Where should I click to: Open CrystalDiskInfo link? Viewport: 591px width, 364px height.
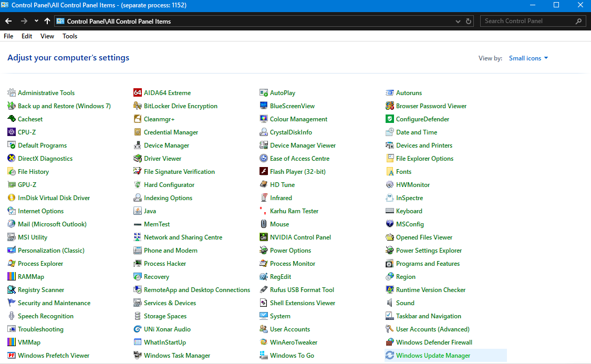pyautogui.click(x=291, y=132)
